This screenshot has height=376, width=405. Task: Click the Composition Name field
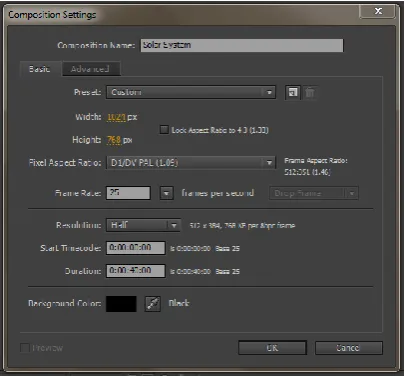(x=242, y=45)
